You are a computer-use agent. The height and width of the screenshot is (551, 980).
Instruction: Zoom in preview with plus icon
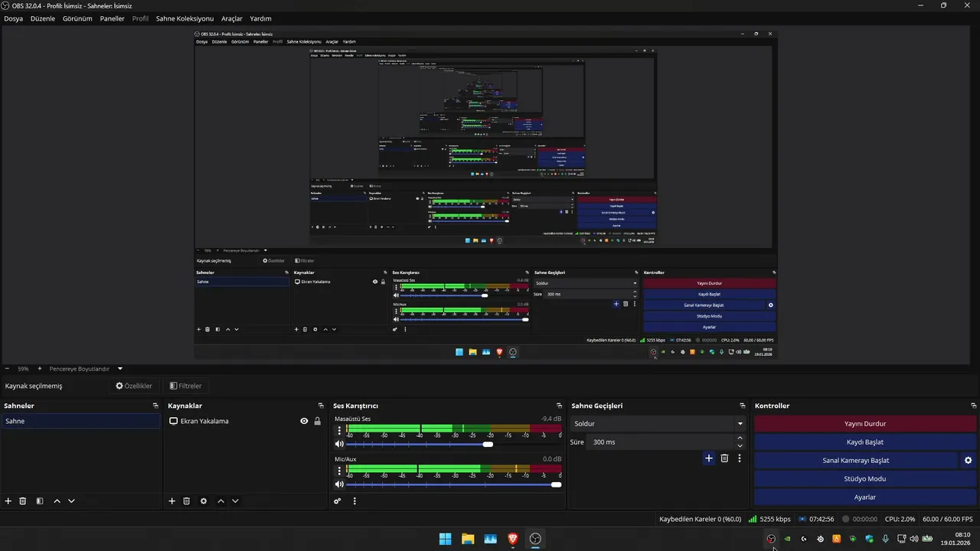point(40,368)
